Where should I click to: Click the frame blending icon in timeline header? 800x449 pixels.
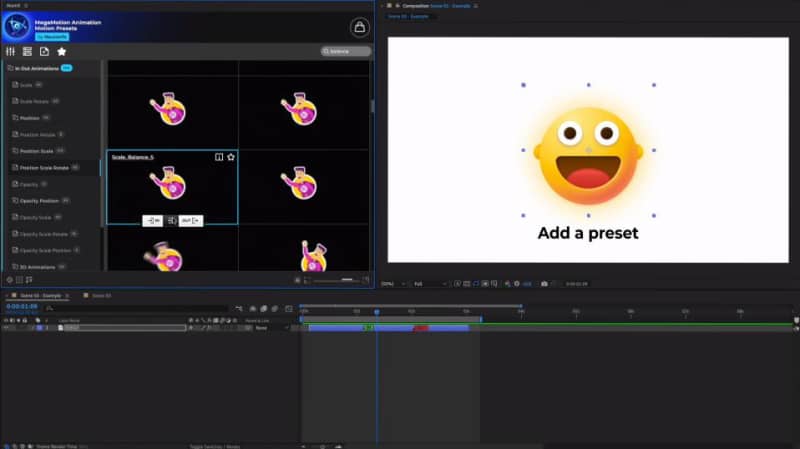[264, 309]
